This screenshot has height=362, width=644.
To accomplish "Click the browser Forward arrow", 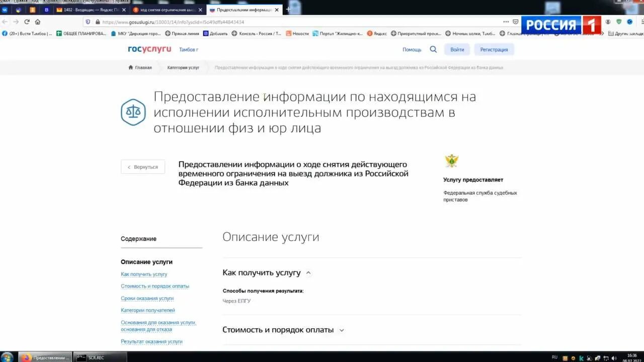I will (16, 22).
